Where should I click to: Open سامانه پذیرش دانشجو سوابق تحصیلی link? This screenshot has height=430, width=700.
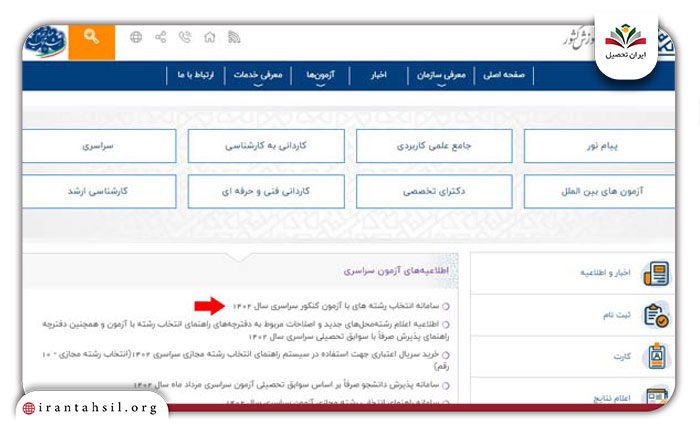click(286, 384)
